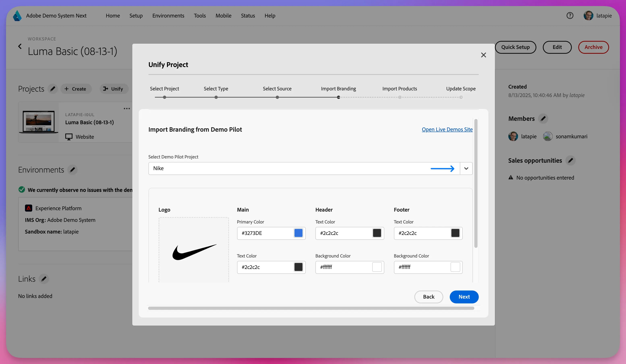Open Live Demos Site link
Image resolution: width=626 pixels, height=364 pixels.
click(447, 129)
